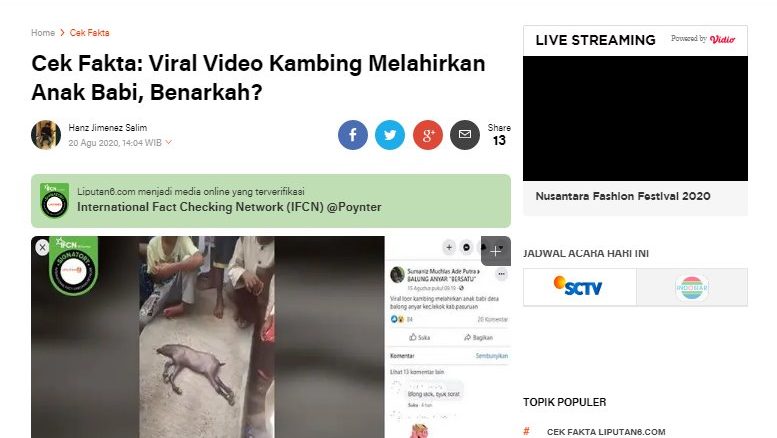Click the author avatar photo

46,134
